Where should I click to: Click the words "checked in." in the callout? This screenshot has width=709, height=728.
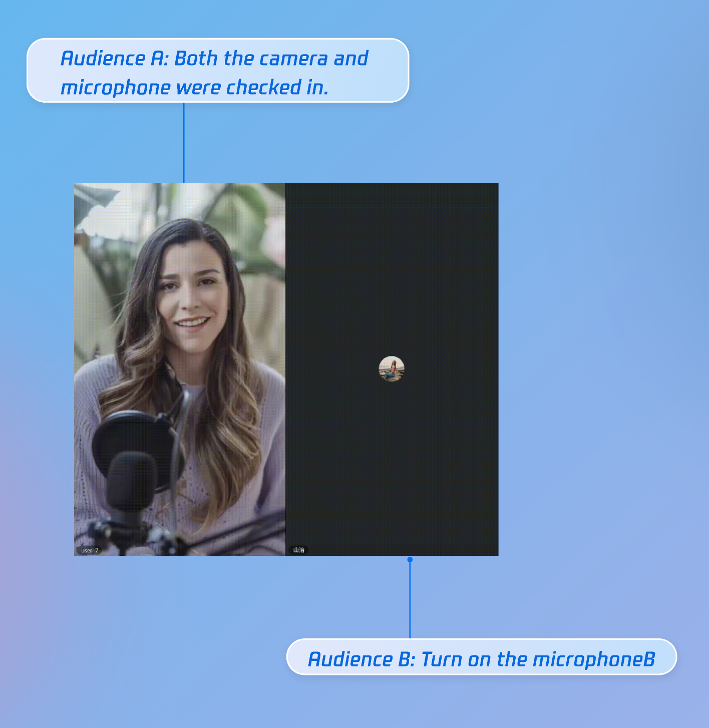click(x=277, y=88)
